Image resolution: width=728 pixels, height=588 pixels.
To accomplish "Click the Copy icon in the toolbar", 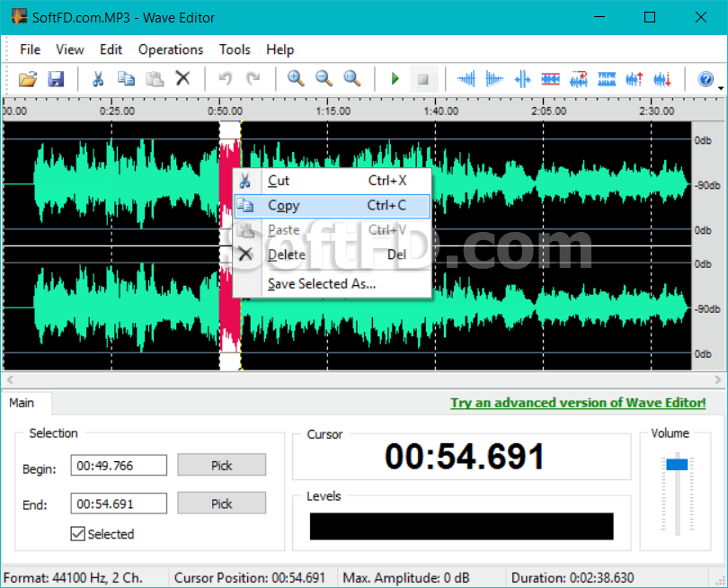I will (126, 79).
